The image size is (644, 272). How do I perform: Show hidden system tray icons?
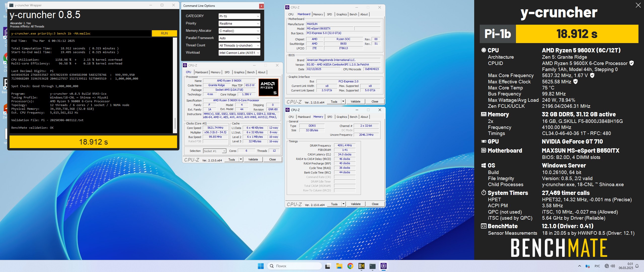pyautogui.click(x=580, y=266)
